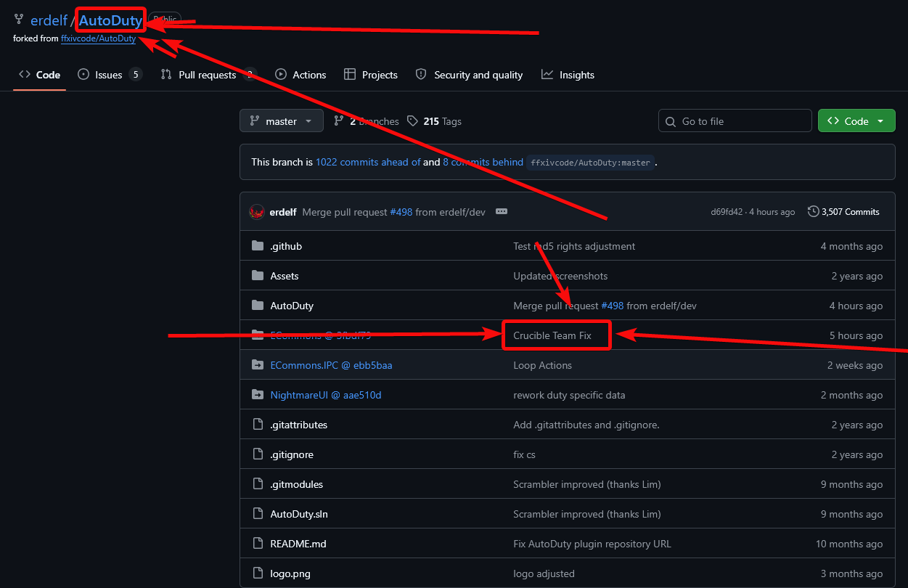Screen dimensions: 908x588
Task: Click the erdelf avatar in commit header
Action: 256,212
